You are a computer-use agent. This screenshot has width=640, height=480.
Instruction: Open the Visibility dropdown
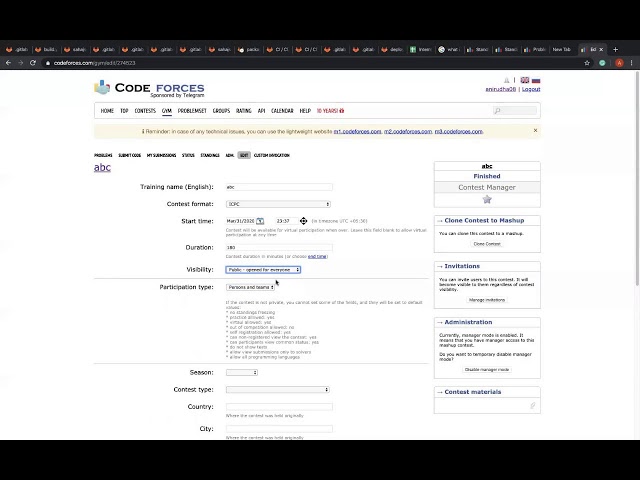click(x=263, y=270)
